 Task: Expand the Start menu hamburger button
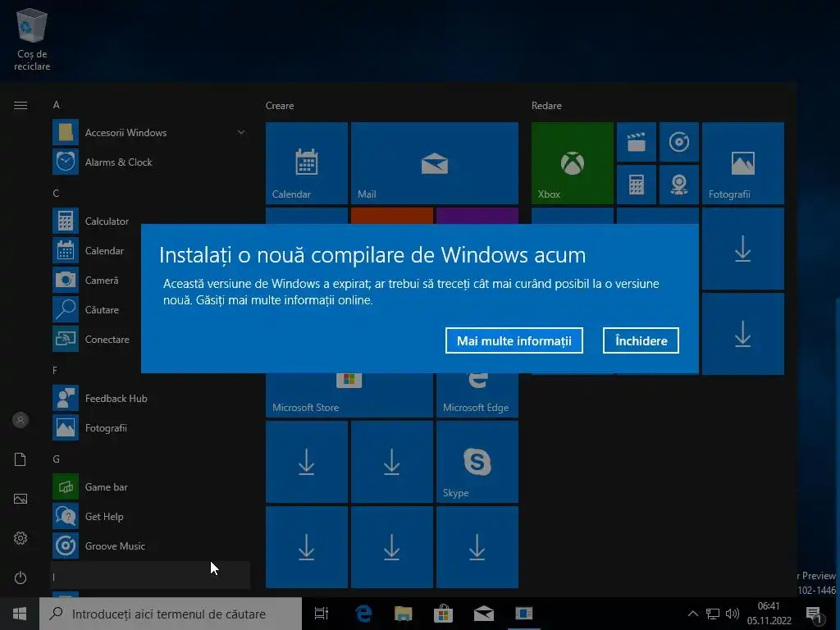21,106
